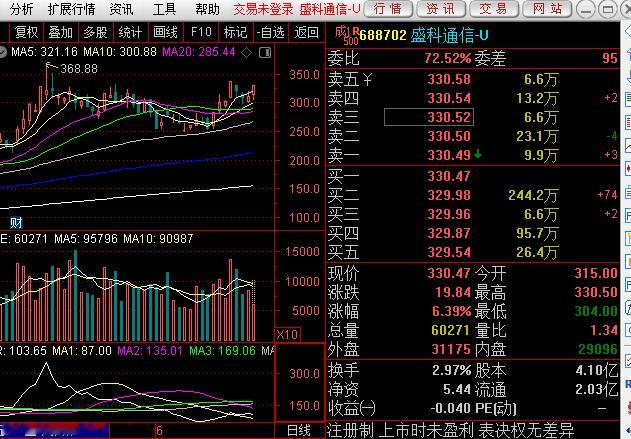
Task: Click the 叠加 toolbar button
Action: point(61,32)
